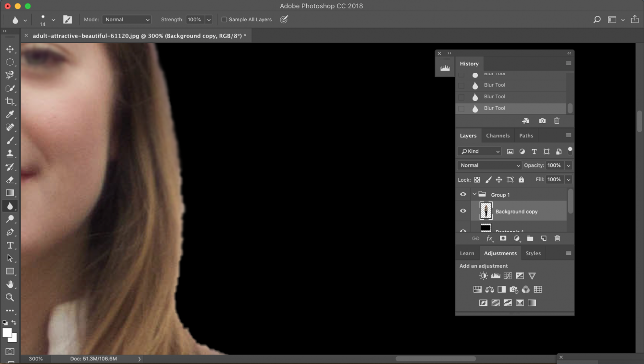This screenshot has width=644, height=364.
Task: Click the Curves adjustment button
Action: pyautogui.click(x=507, y=276)
